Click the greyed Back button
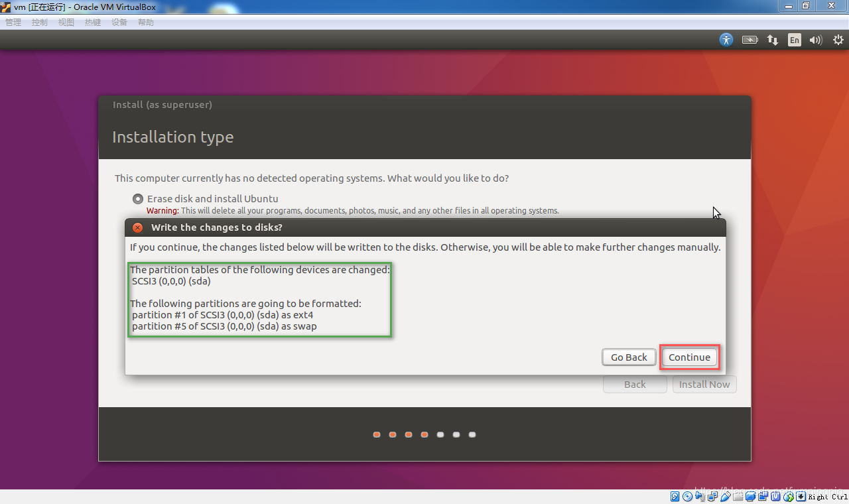The width and height of the screenshot is (849, 504). (635, 384)
